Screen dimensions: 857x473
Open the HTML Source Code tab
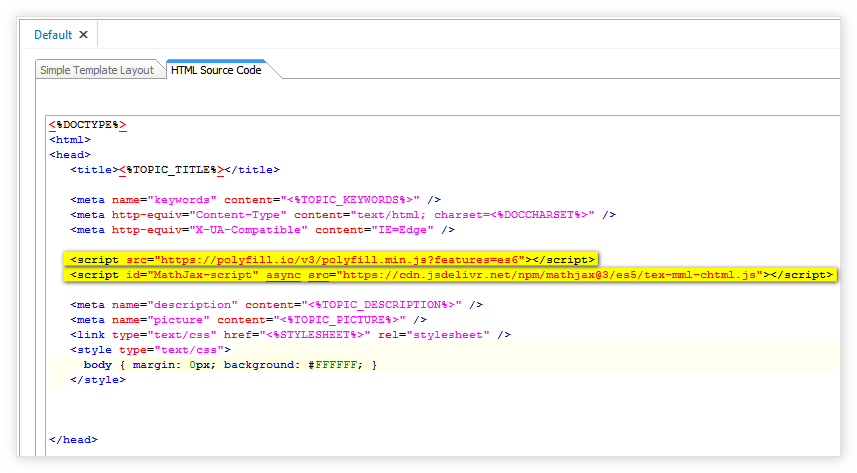click(x=216, y=70)
